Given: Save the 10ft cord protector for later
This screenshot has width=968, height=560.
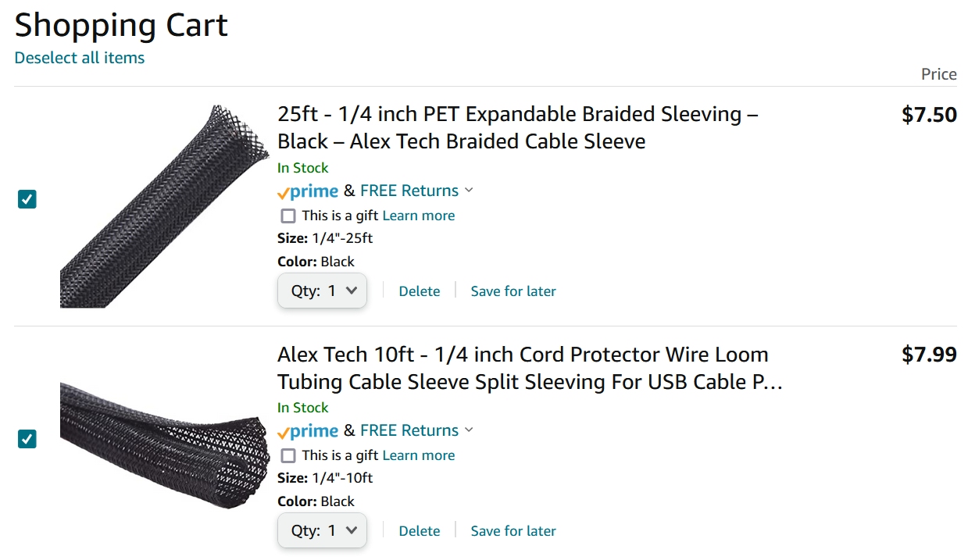Looking at the screenshot, I should click(x=513, y=531).
